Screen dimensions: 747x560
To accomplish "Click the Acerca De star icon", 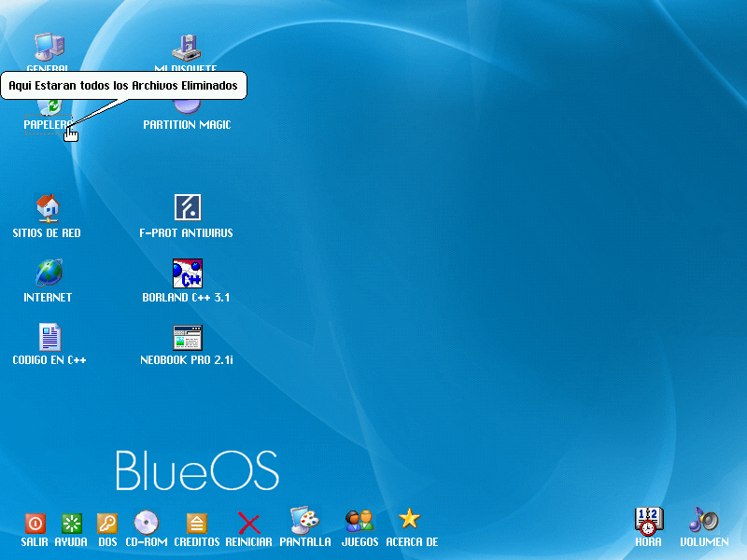I will (409, 519).
